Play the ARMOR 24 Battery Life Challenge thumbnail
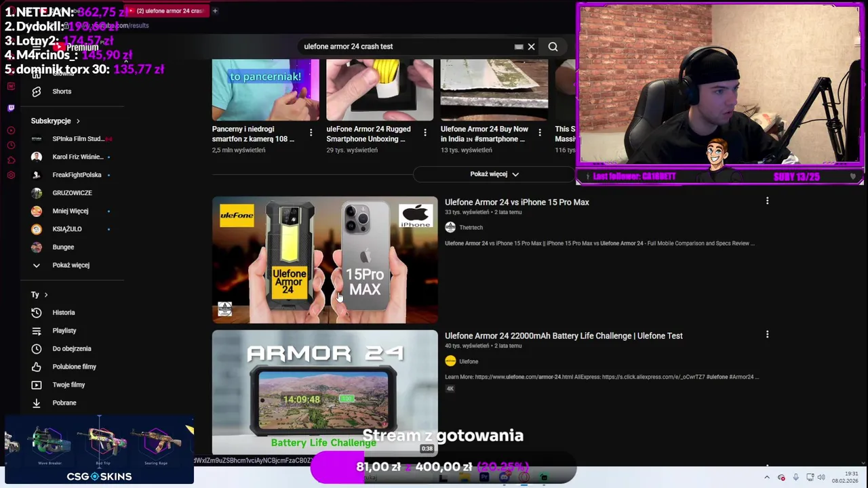Screen dimensions: 868x488 tap(325, 392)
